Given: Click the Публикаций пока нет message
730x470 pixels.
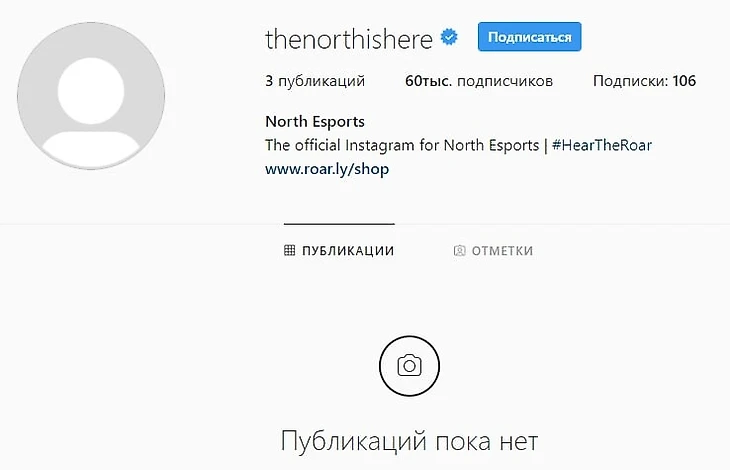Looking at the screenshot, I should click(409, 441).
